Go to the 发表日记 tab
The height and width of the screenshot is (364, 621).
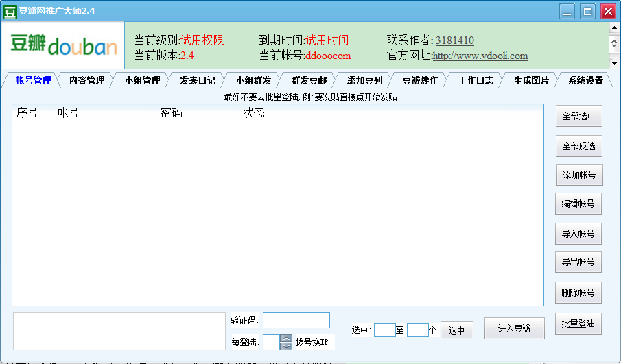[198, 80]
